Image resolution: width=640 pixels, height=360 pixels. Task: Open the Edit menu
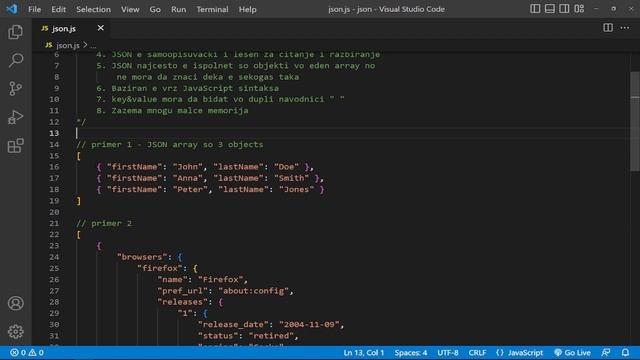58,9
